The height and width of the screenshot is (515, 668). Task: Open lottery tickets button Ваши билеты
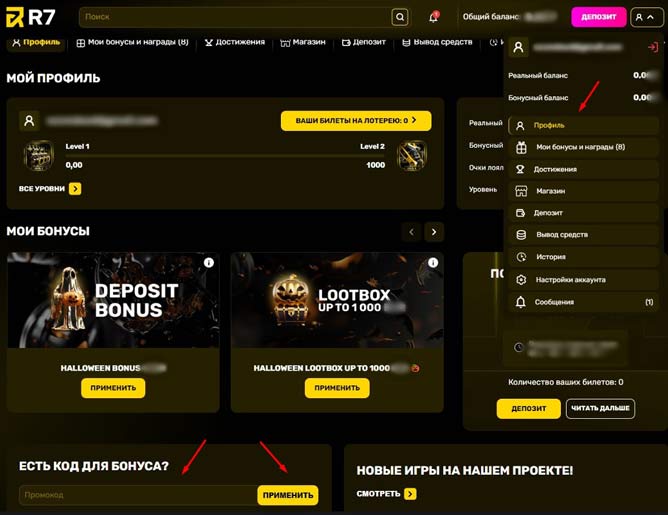pyautogui.click(x=356, y=121)
